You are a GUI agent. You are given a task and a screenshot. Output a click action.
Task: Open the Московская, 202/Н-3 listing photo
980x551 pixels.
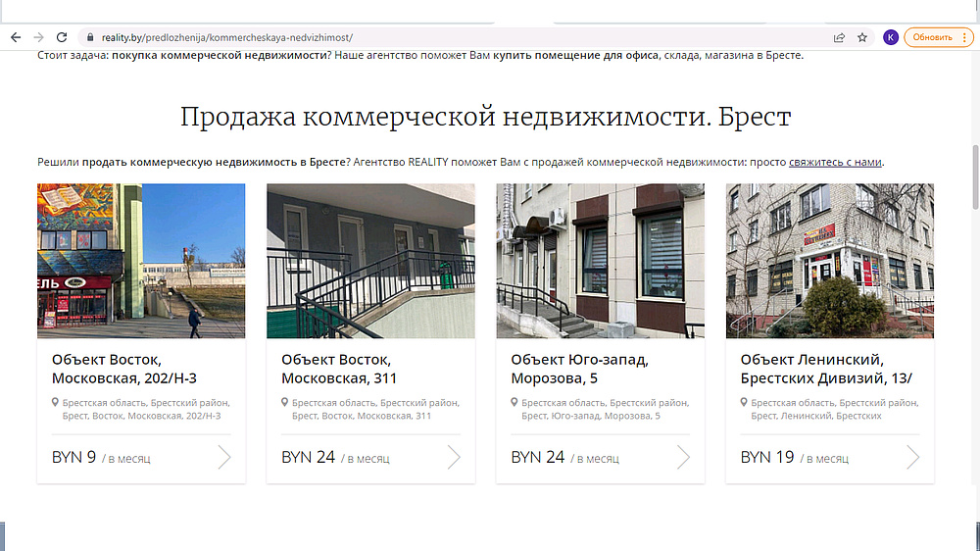pos(141,261)
